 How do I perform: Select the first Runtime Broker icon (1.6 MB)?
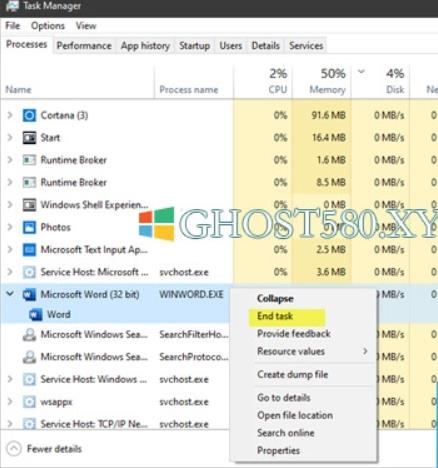coord(29,160)
